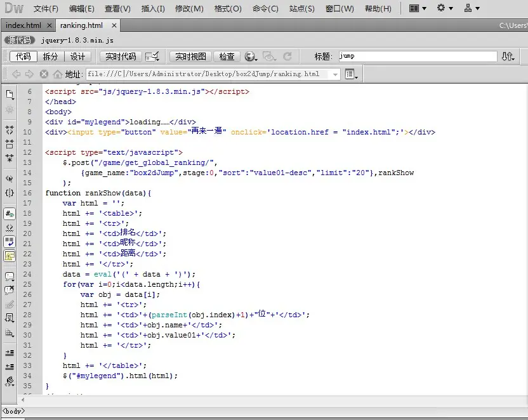This screenshot has width=528, height=420.
Task: Click the Visual Aids eye icon
Action: (269, 56)
